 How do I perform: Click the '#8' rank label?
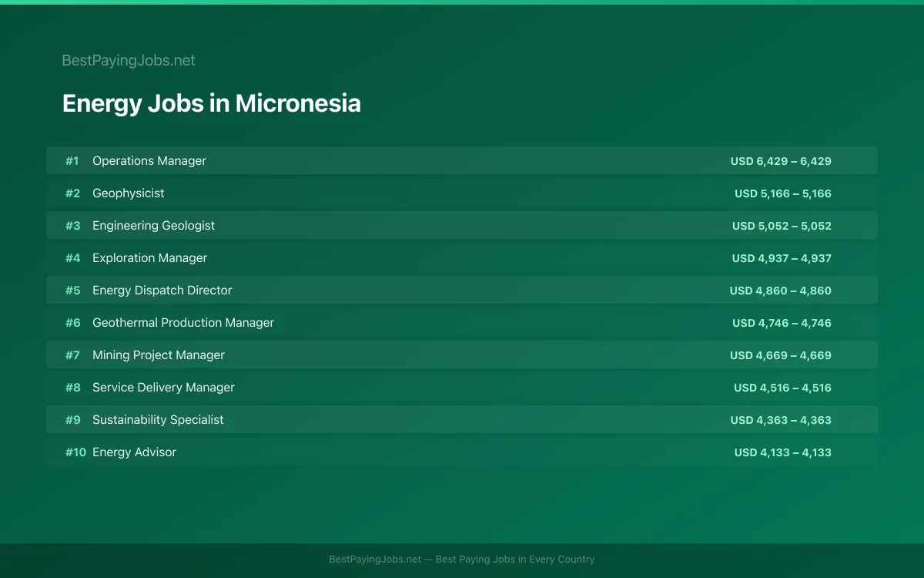tap(72, 388)
